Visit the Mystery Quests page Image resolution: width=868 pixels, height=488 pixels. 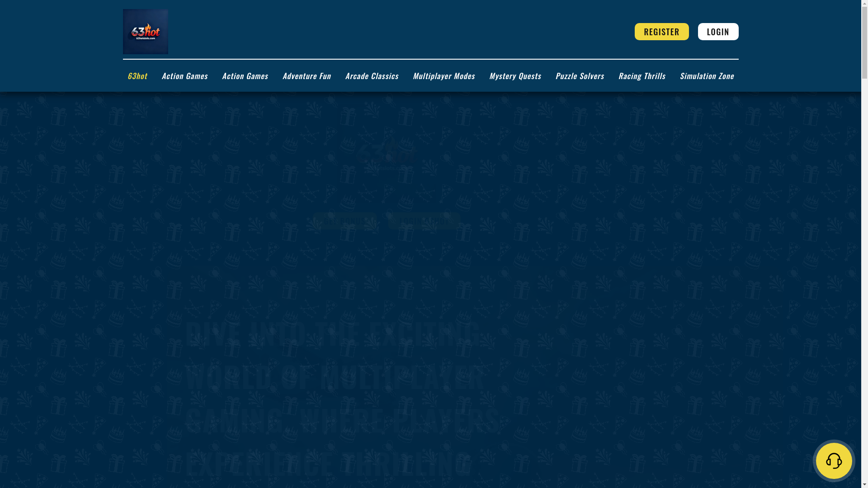coord(514,76)
